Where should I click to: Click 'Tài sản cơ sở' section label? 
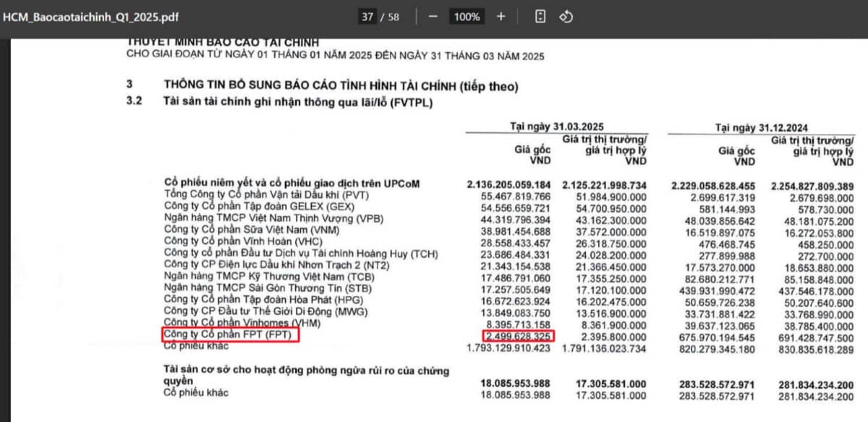(x=307, y=375)
